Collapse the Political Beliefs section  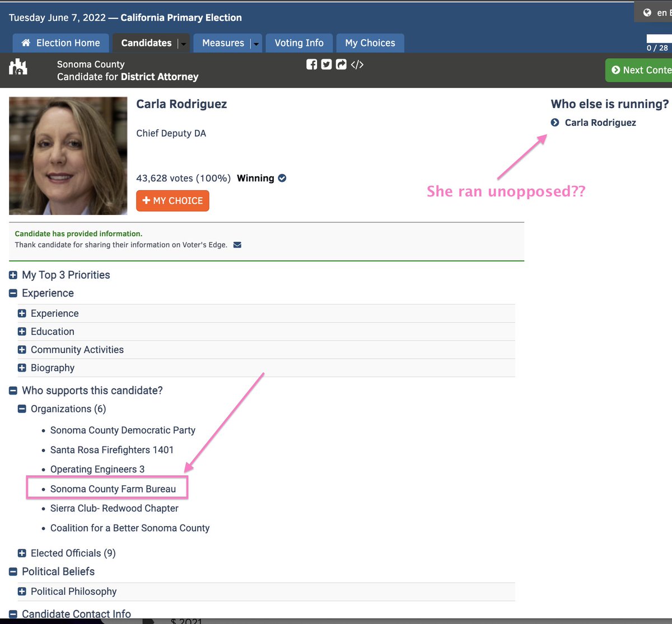coord(13,571)
